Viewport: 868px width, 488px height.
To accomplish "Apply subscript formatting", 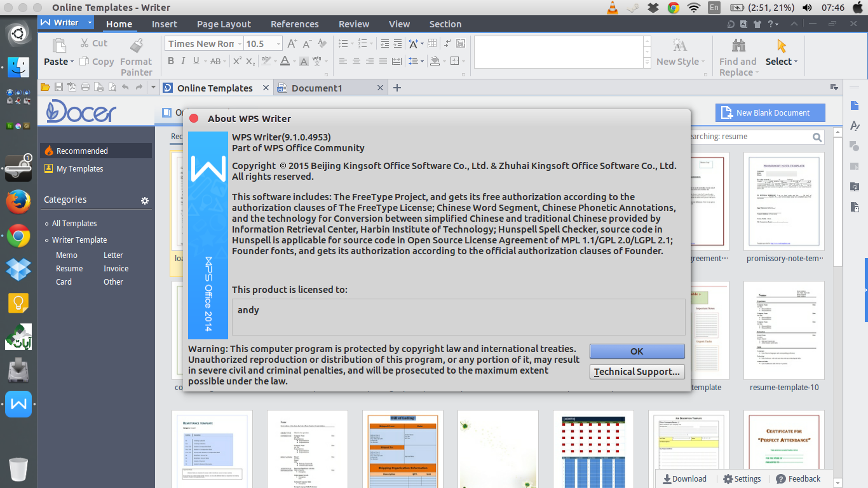I will tap(250, 61).
